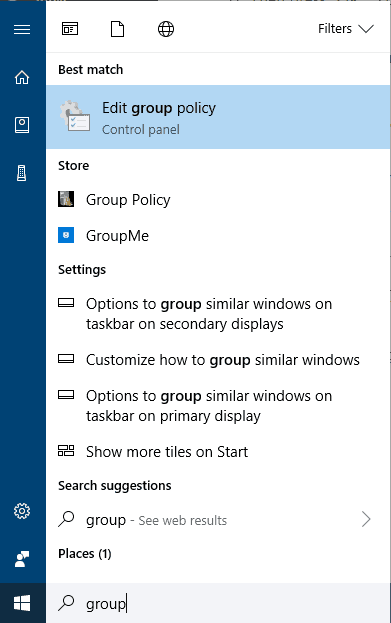
Task: Filter results by Web globe icon
Action: pyautogui.click(x=166, y=29)
